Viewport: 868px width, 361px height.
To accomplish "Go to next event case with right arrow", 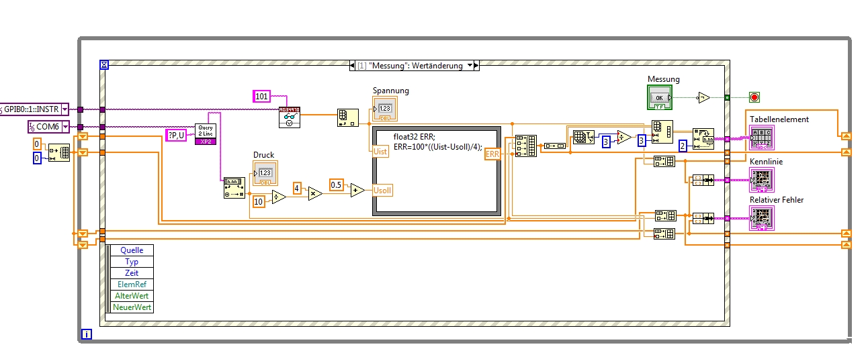I will tap(477, 66).
